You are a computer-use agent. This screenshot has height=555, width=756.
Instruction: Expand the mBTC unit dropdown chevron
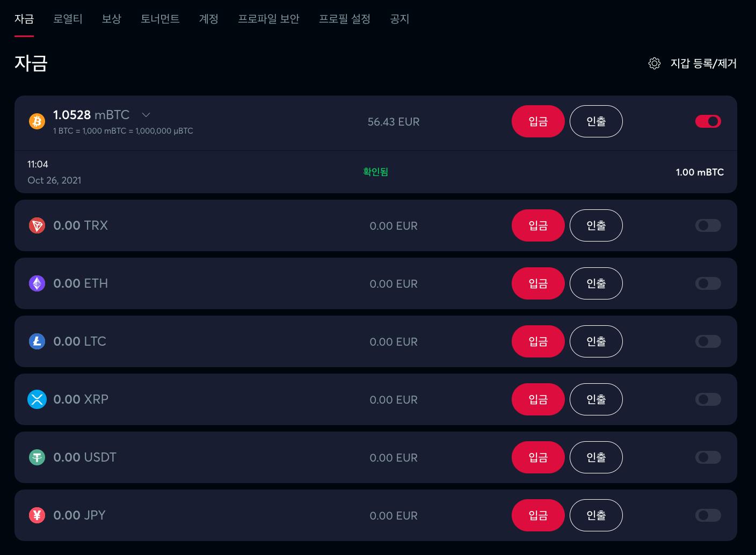pos(146,115)
